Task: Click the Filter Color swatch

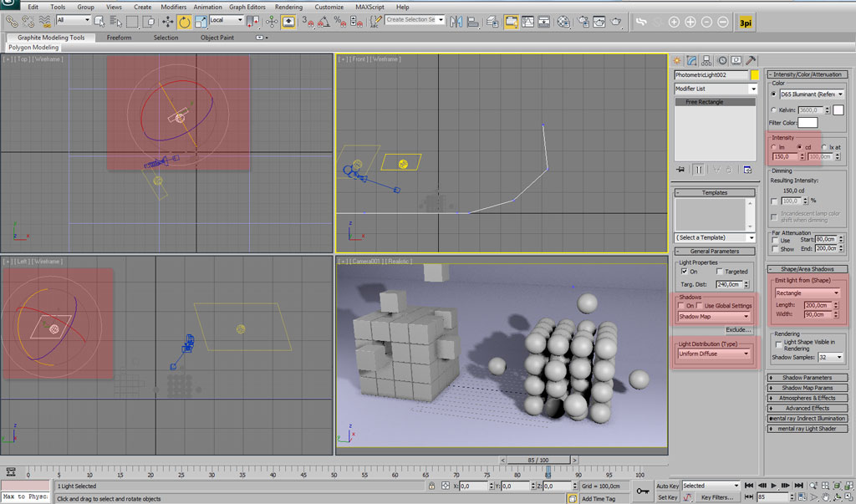Action: (808, 122)
